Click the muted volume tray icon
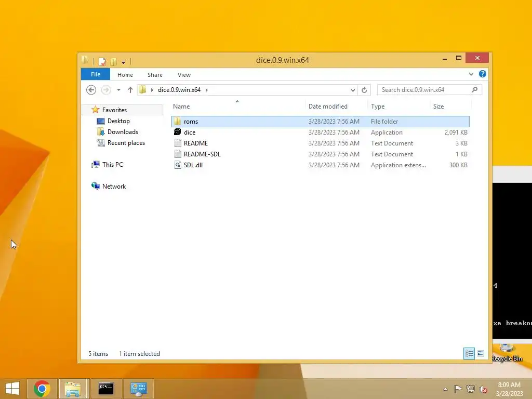The width and height of the screenshot is (532, 399). tap(483, 389)
